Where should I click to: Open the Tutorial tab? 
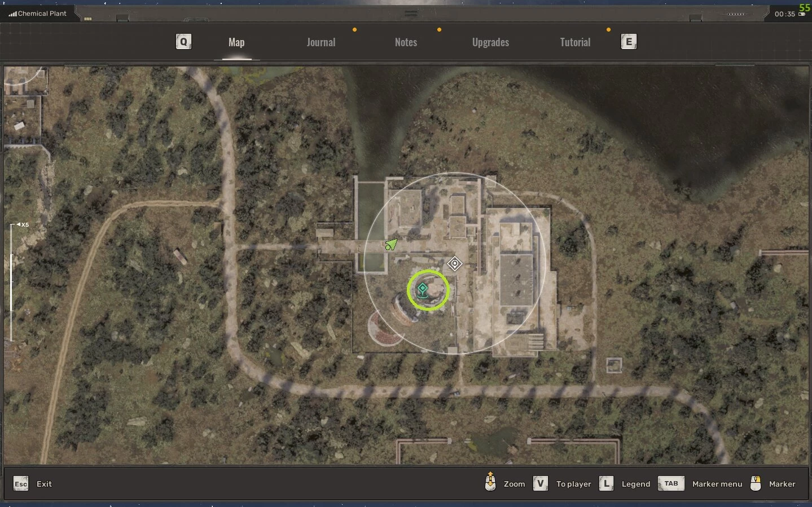575,42
